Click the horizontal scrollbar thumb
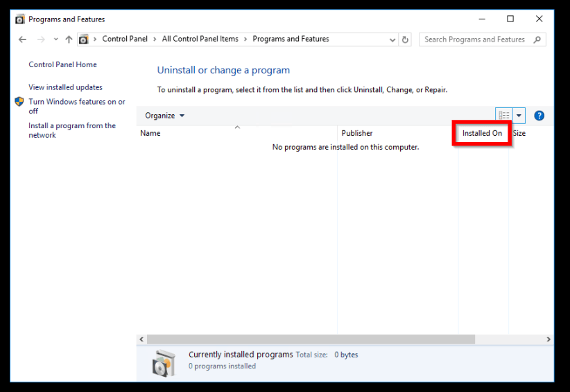The image size is (570, 392). [x=311, y=339]
